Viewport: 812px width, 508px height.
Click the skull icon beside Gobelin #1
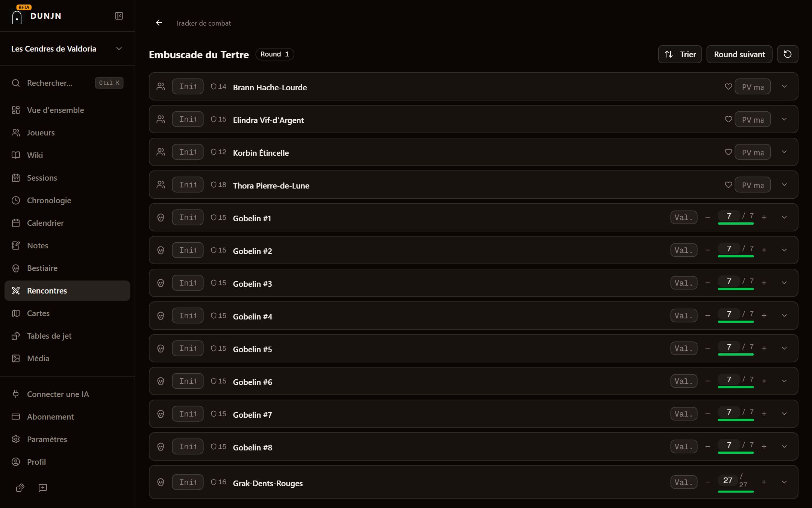tap(161, 217)
